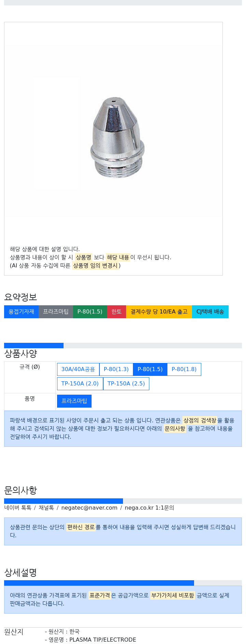Open the 네이버 톡톡 inquiry link
246x644 pixels.
(18, 508)
